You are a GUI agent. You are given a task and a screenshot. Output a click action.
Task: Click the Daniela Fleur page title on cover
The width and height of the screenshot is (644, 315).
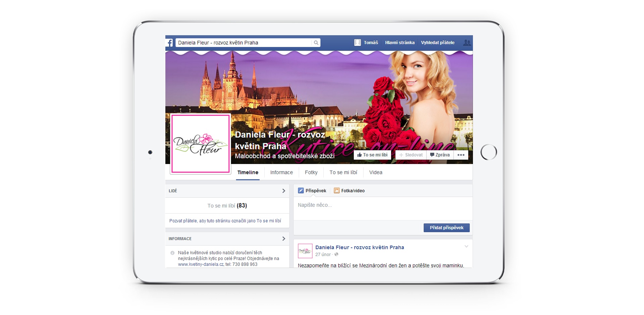(280, 140)
